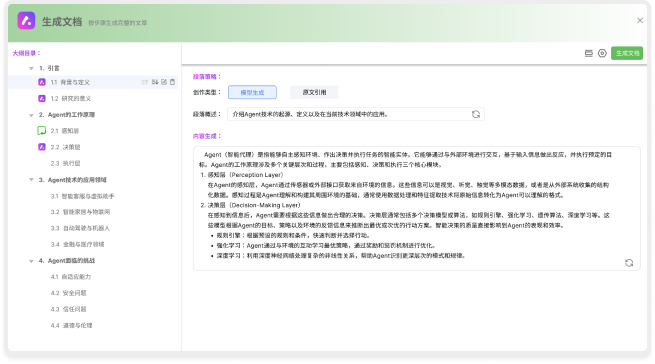Screen dimensions: 655x364
Task: Click the 2. 决策层 (Decision-Making Layer) line
Action: pyautogui.click(x=250, y=205)
